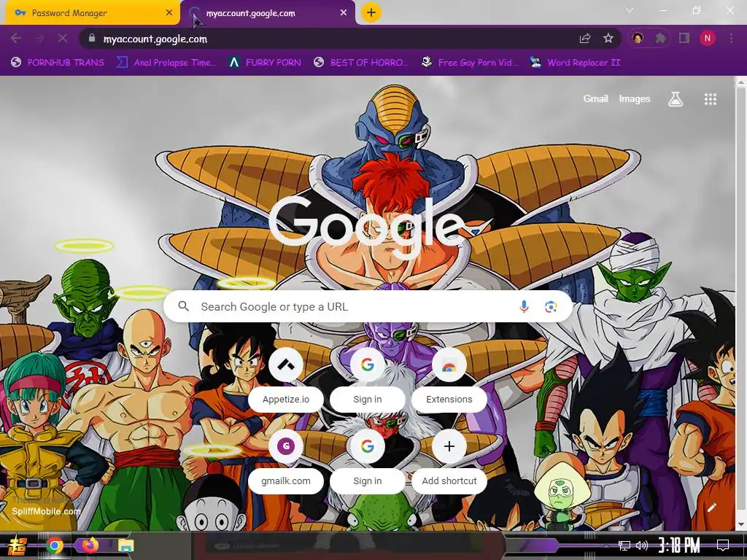Stop loading the page
This screenshot has width=747, height=560.
point(63,38)
